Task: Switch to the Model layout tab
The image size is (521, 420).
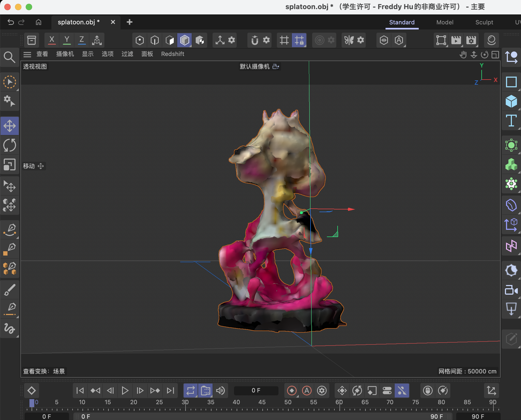Action: (445, 22)
